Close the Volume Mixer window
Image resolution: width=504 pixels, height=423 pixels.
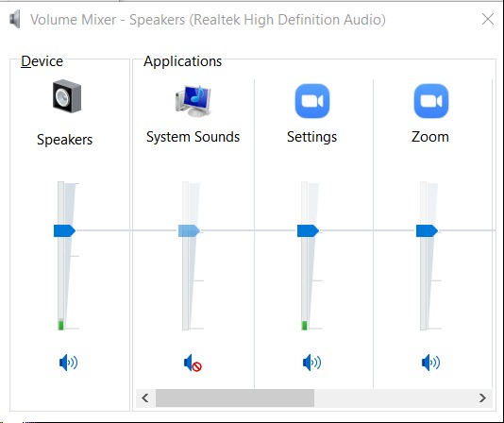488,19
